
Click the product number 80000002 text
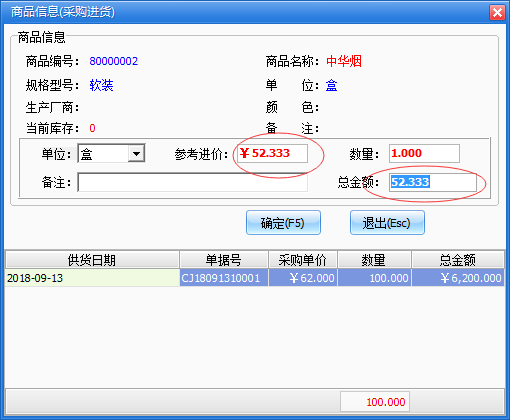(x=114, y=61)
